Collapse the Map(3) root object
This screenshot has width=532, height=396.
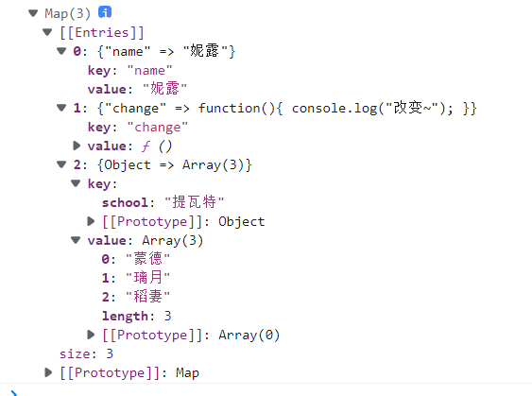[x=33, y=13]
